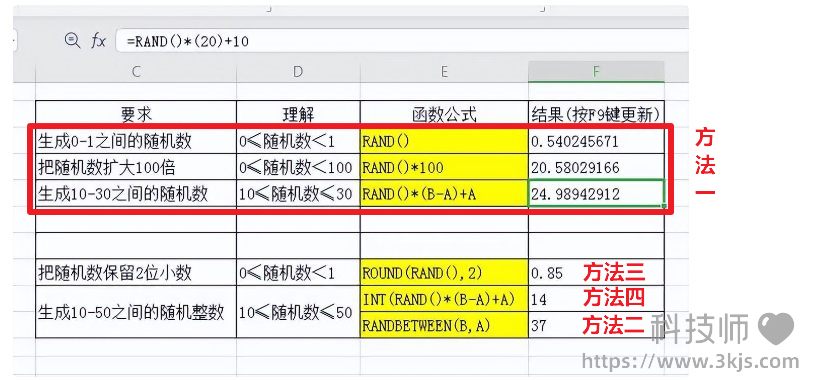Open the fx insert function dialog

click(x=98, y=40)
